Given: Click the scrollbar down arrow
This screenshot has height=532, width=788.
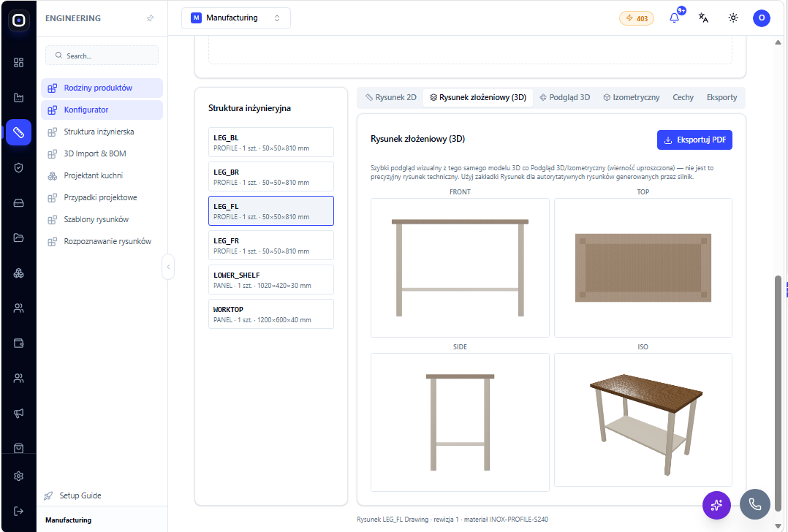Looking at the screenshot, I should click(778, 526).
